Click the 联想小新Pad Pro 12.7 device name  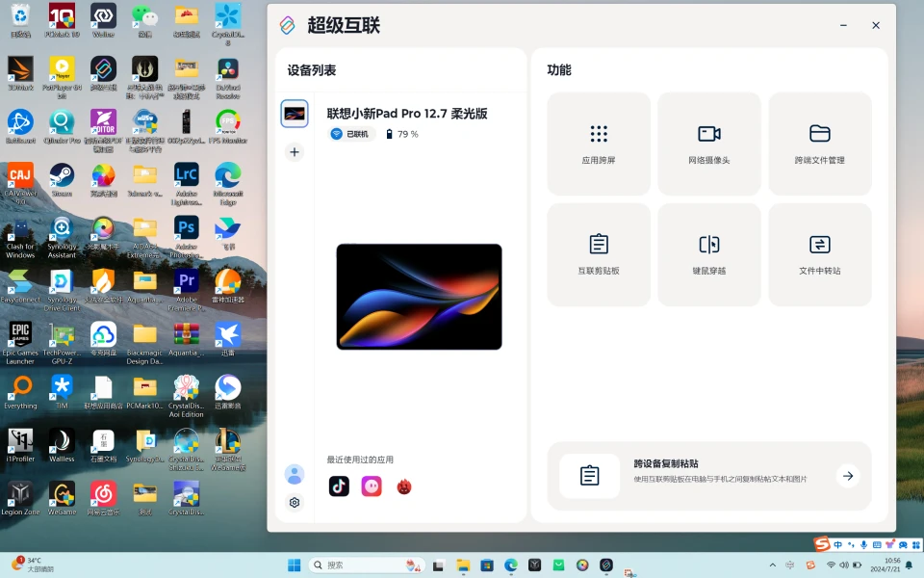pos(407,114)
